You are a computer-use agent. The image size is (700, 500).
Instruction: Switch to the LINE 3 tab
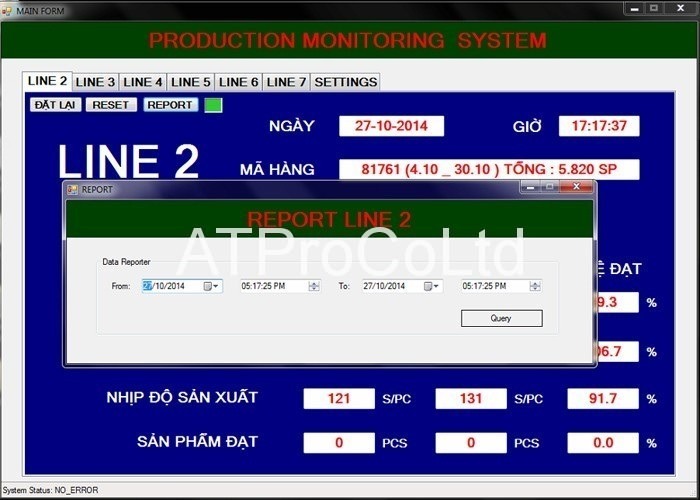[95, 82]
